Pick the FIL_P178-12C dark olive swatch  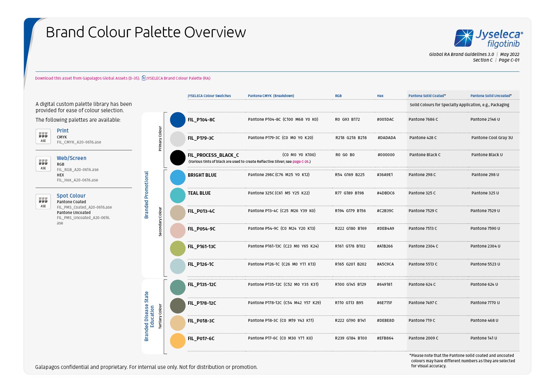point(178,306)
